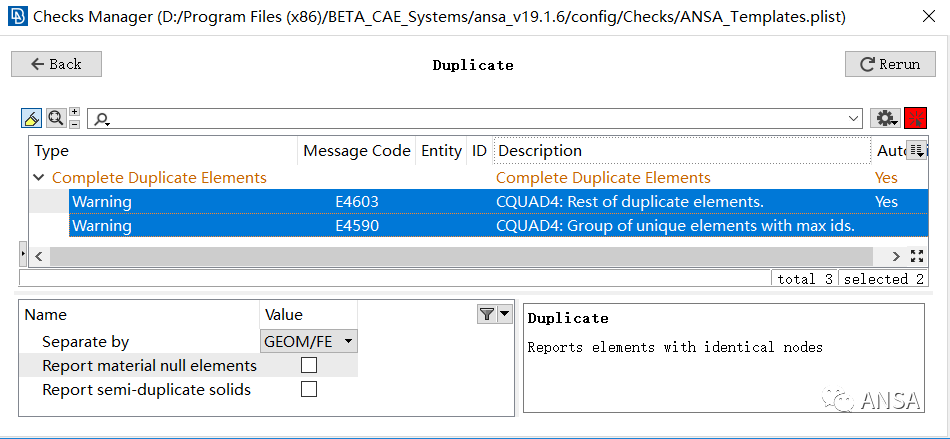Click 'Reports elements with identical nodes' description text
950x439 pixels.
coord(675,347)
